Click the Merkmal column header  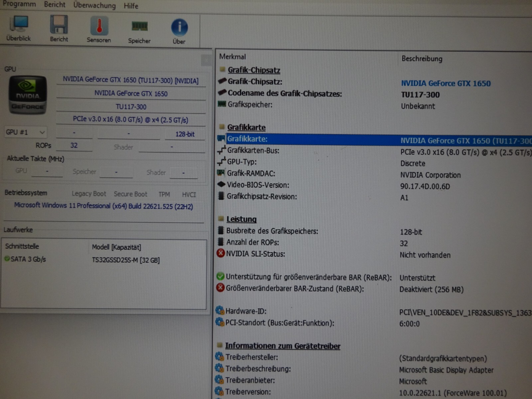click(232, 57)
